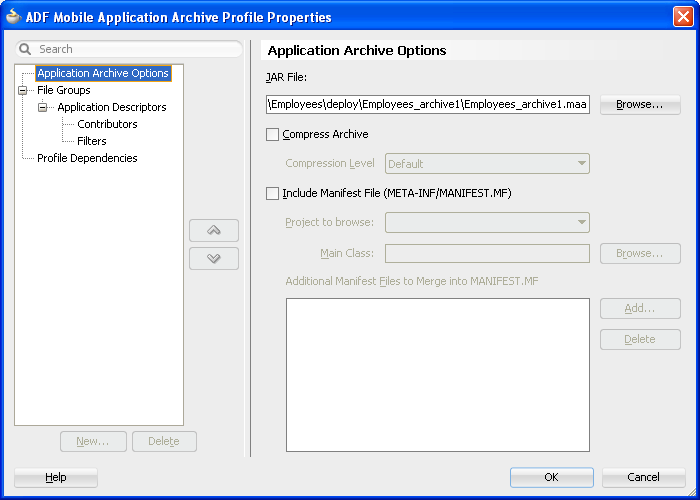Click Delete beside manifest files list
700x500 pixels.
(x=640, y=339)
